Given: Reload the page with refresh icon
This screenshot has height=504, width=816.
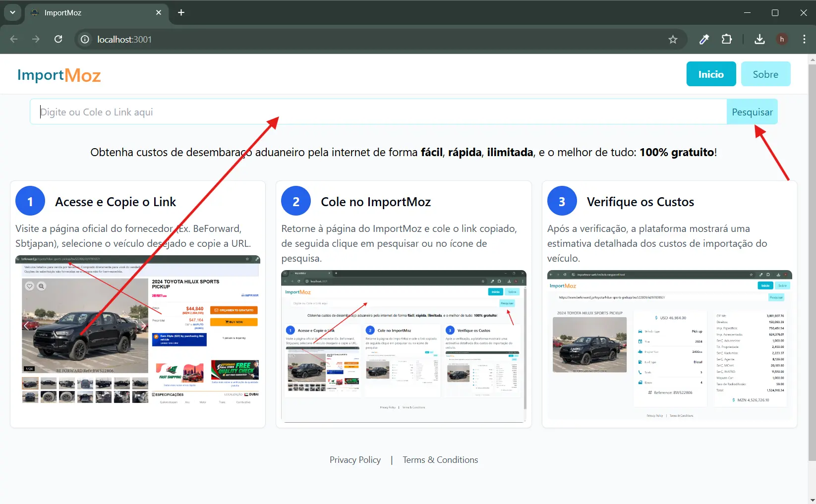Looking at the screenshot, I should (x=58, y=39).
